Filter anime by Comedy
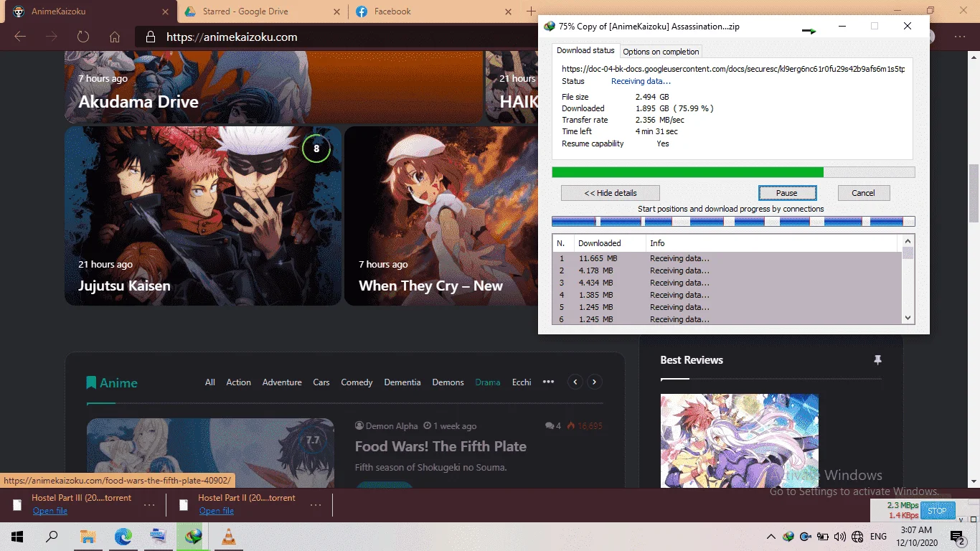 [x=357, y=382]
